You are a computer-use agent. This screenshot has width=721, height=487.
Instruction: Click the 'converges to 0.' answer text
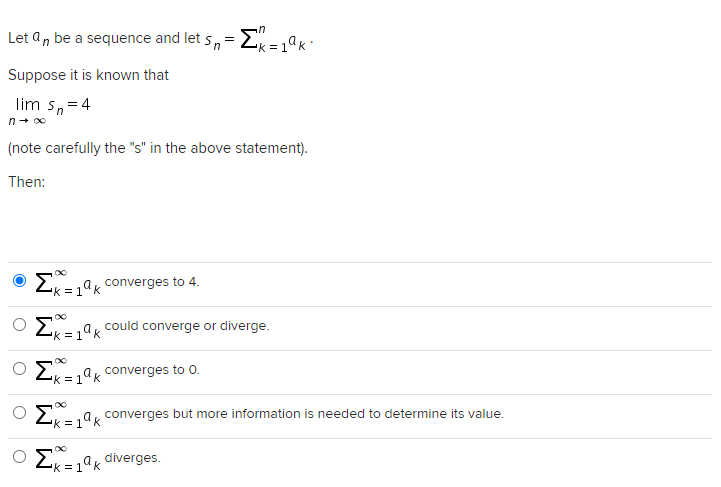pos(152,370)
